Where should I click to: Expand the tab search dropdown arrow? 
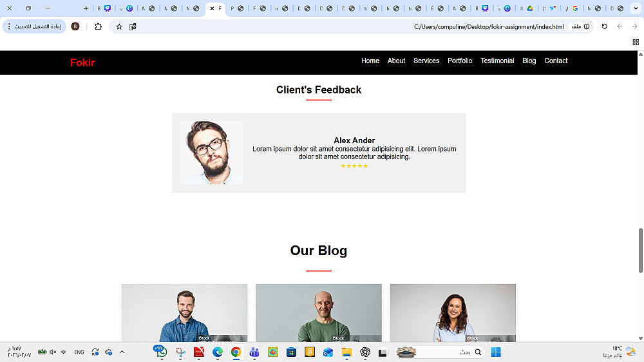tap(636, 8)
